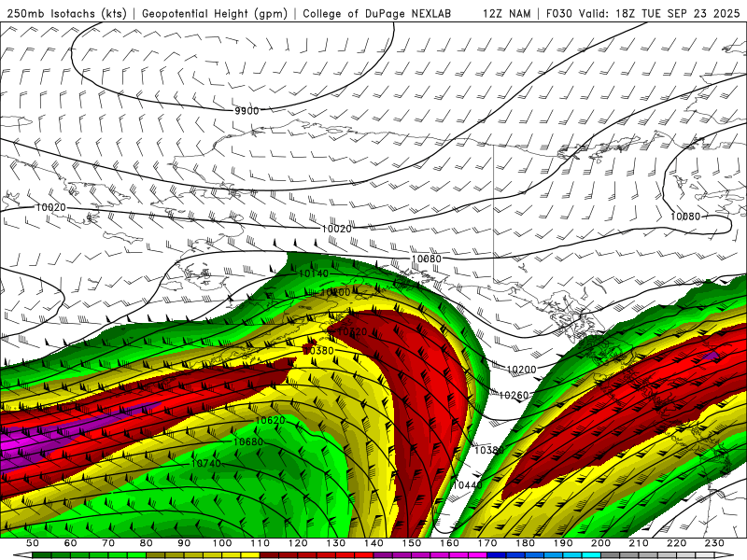
Task: Click the 10320 contour label
Action: 352,331
